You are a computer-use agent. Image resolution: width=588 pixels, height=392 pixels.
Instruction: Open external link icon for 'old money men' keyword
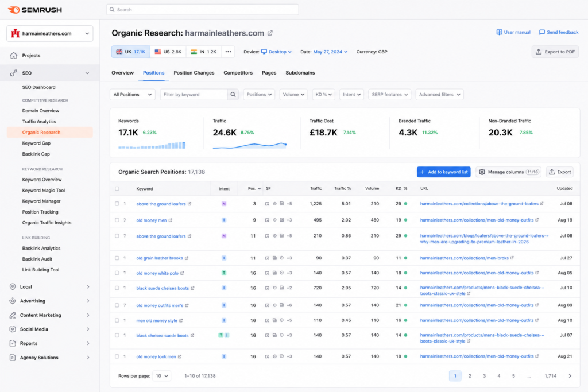(170, 220)
